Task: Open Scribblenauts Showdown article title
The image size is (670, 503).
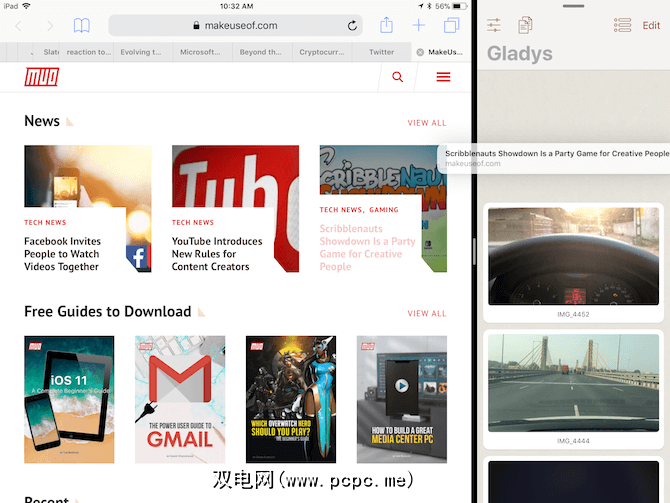Action: pos(367,248)
